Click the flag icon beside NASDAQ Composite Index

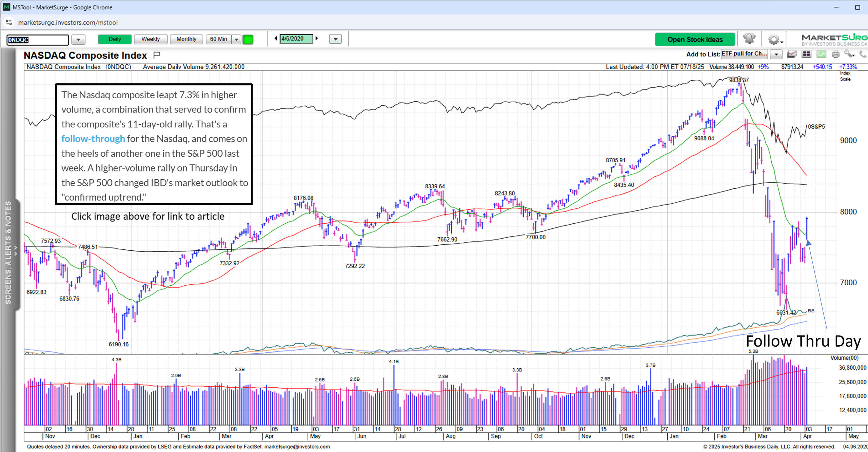click(156, 55)
